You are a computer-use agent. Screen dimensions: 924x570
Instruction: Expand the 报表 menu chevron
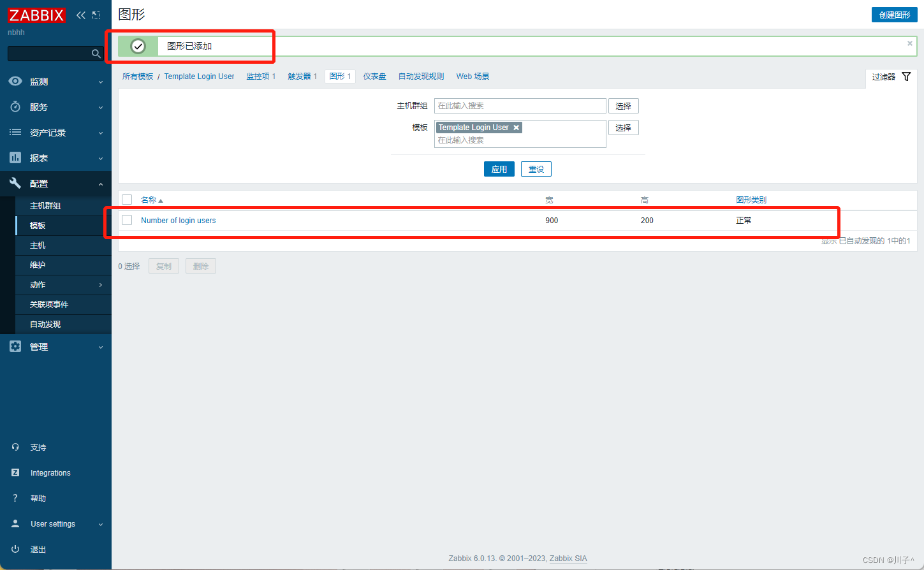click(101, 158)
